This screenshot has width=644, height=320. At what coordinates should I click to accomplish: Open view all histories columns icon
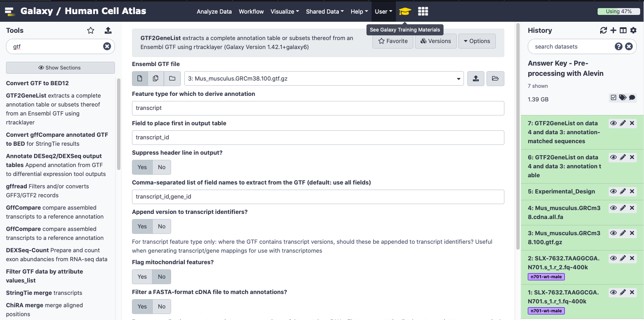[x=623, y=30]
